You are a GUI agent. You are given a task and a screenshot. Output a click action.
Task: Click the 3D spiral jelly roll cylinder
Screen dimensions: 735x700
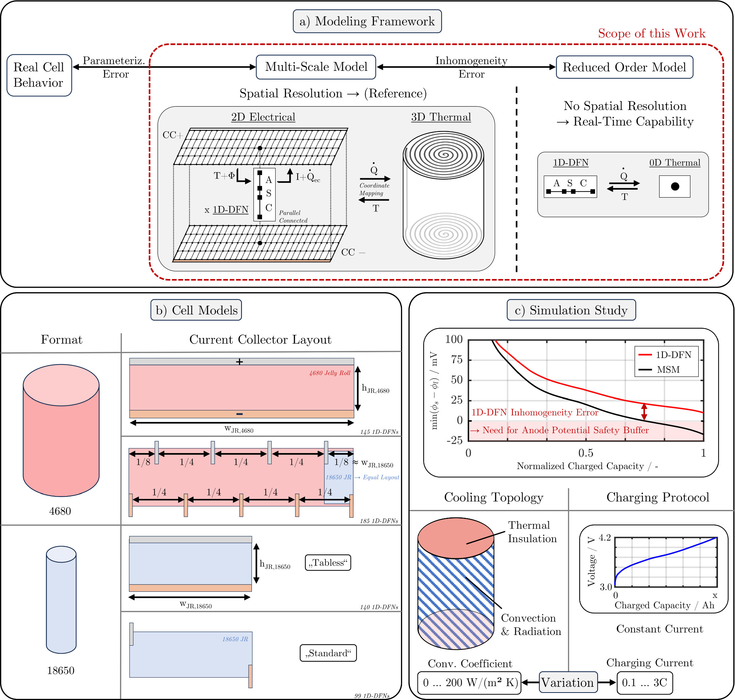(443, 195)
